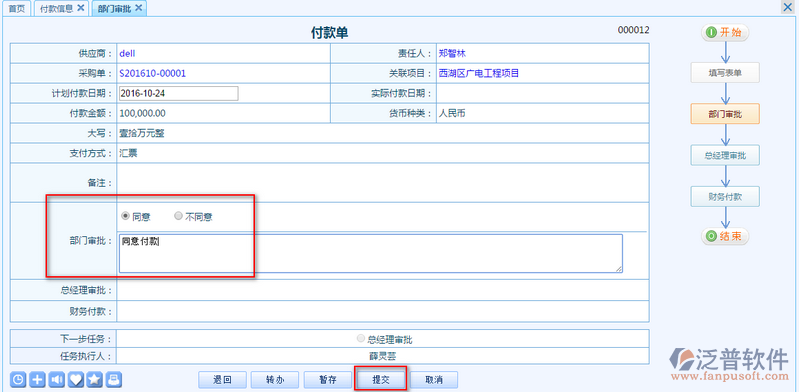Switch to the 付款信息 tab
Viewport: 799px width, 392px height.
(x=56, y=9)
